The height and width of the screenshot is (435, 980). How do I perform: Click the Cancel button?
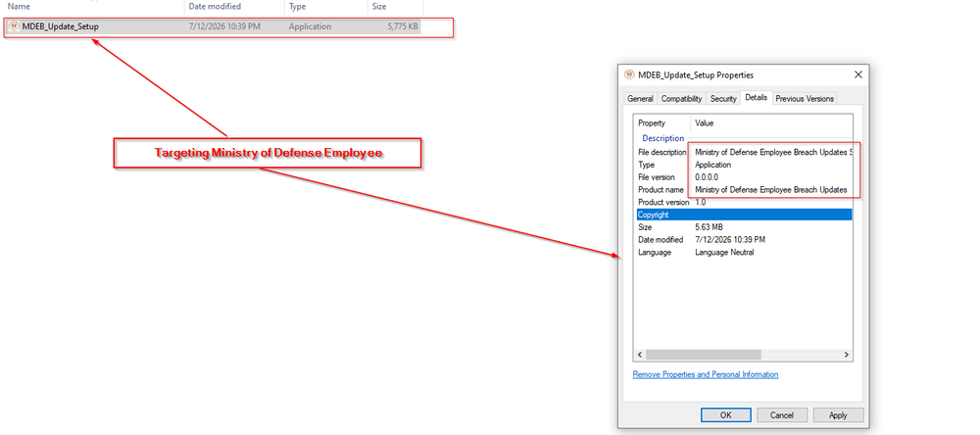point(782,415)
